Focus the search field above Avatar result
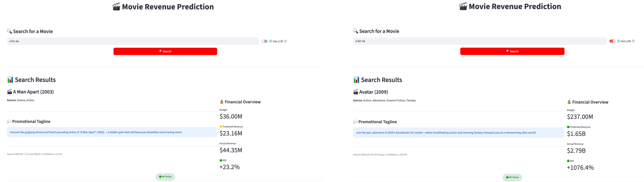Viewport: 644px width, 182px height. click(479, 41)
